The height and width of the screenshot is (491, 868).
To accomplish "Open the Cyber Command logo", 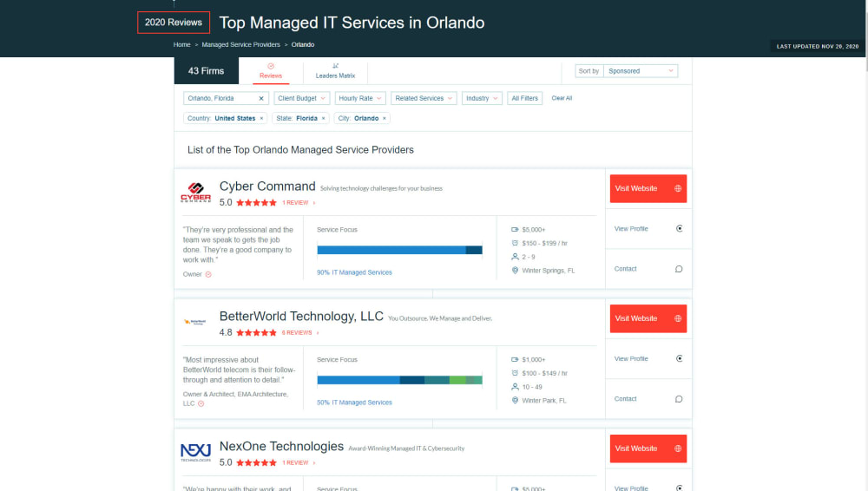I will click(x=195, y=193).
